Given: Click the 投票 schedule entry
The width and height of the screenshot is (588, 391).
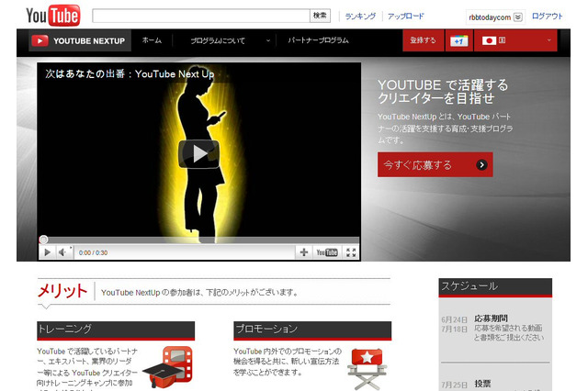Looking at the screenshot, I should click(x=482, y=384).
